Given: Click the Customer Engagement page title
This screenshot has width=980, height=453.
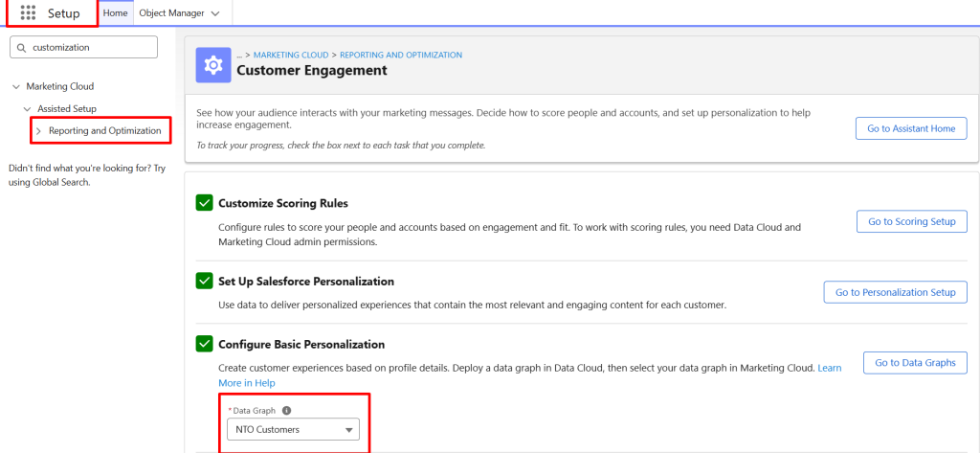Looking at the screenshot, I should click(x=312, y=71).
